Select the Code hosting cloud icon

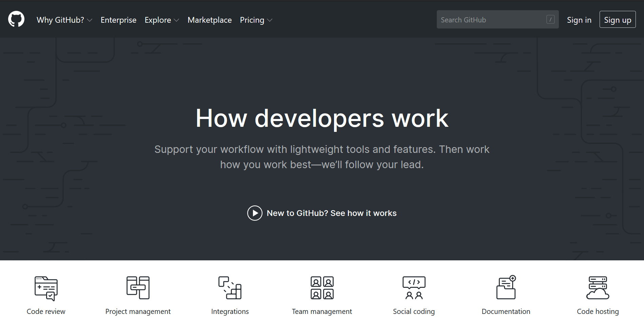pyautogui.click(x=598, y=288)
